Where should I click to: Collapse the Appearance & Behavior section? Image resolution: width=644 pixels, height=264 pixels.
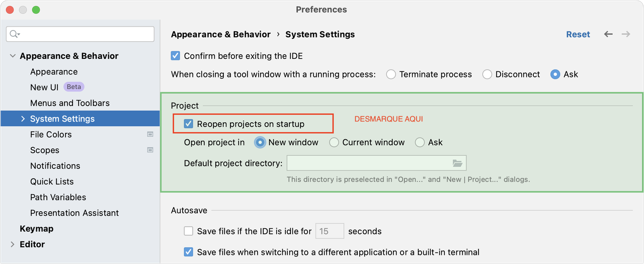point(13,56)
